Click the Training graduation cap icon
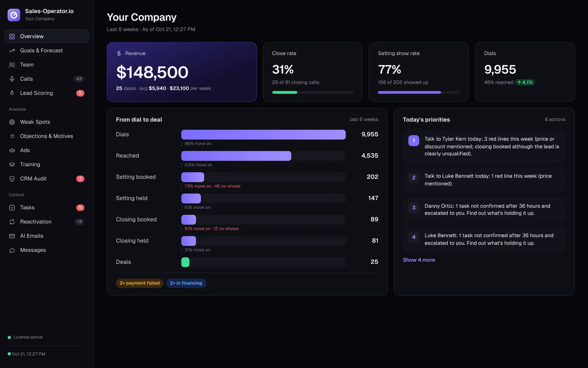The image size is (588, 368). [x=12, y=165]
